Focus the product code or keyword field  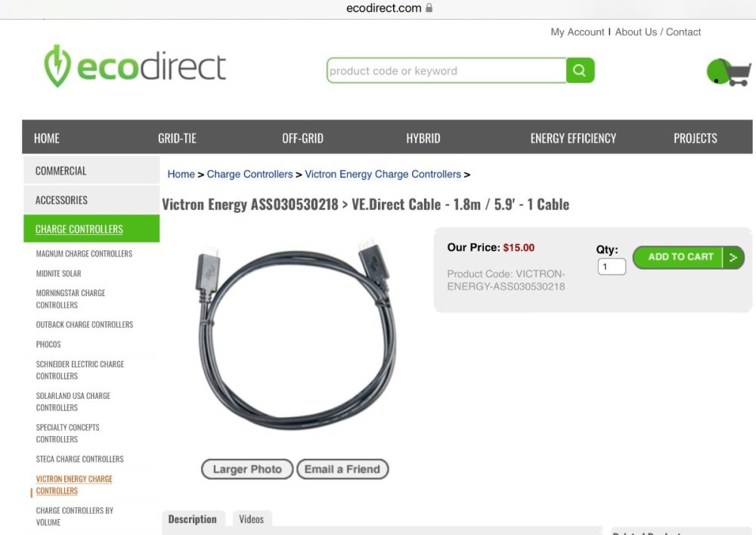[x=447, y=70]
